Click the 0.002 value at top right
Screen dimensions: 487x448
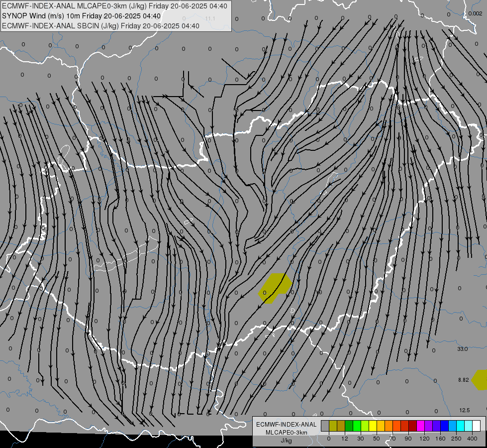[x=475, y=13]
